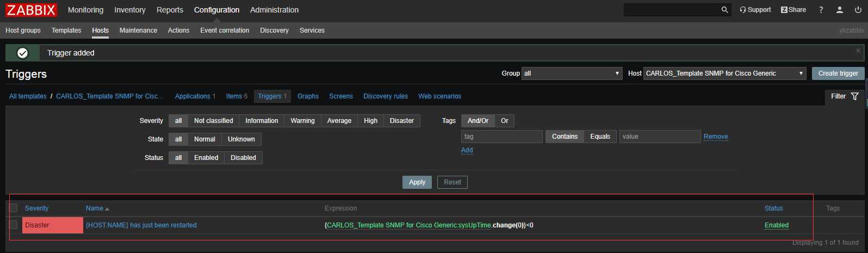Go to Event correlation submenu
This screenshot has height=253, width=868.
coord(225,30)
